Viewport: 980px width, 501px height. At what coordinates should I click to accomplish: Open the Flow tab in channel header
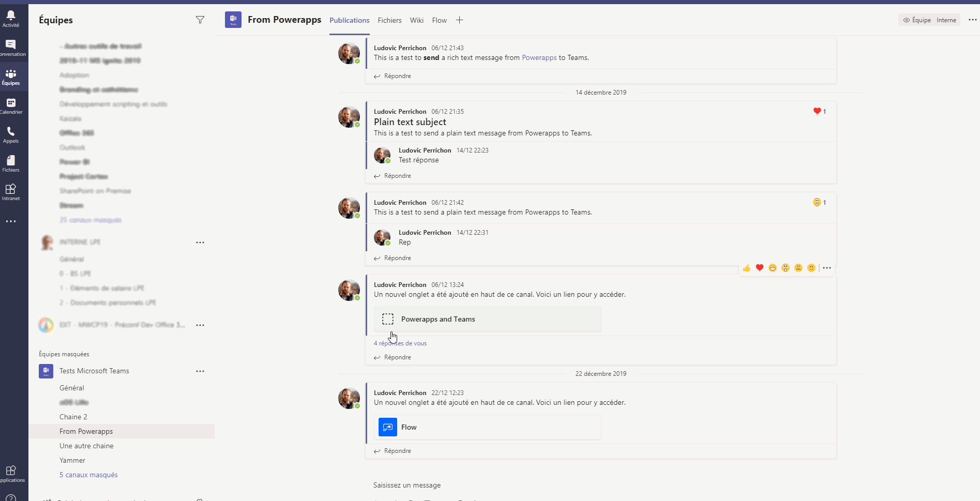(440, 20)
